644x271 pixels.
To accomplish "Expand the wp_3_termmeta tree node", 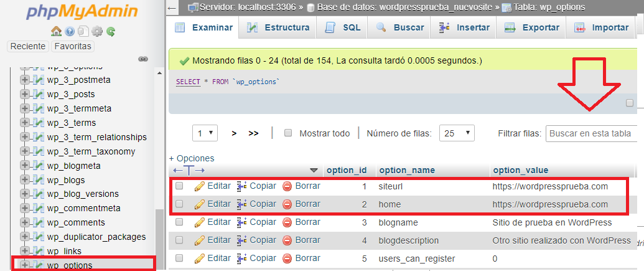I will (25, 109).
